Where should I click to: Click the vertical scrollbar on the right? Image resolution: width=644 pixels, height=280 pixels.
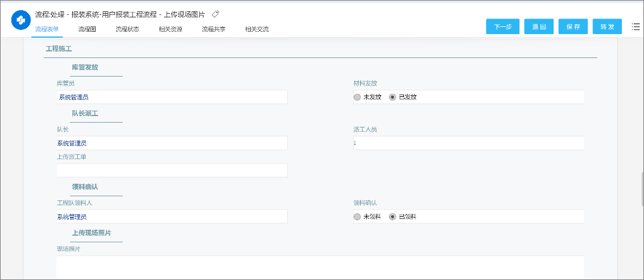tap(642, 193)
